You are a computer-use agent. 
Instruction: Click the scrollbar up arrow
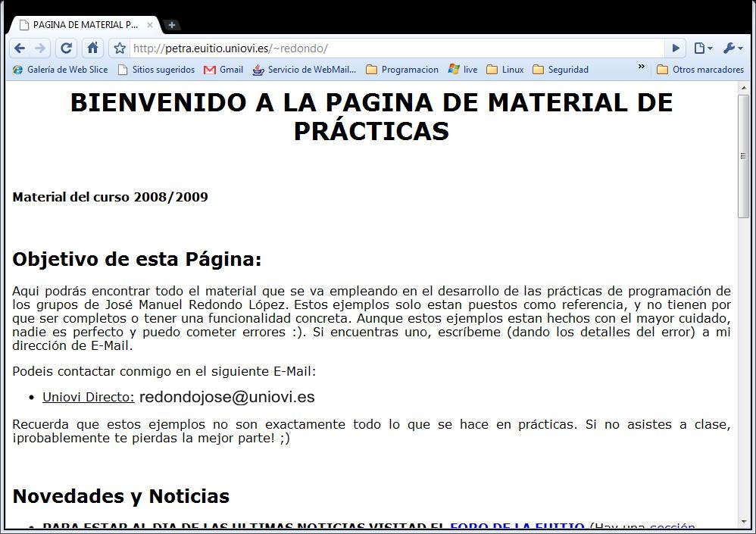744,88
